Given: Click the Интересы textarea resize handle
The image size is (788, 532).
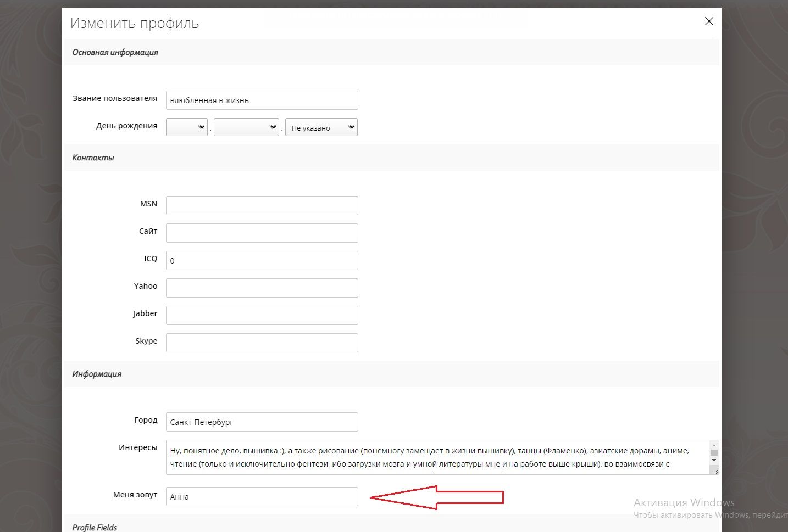Looking at the screenshot, I should pos(714,471).
